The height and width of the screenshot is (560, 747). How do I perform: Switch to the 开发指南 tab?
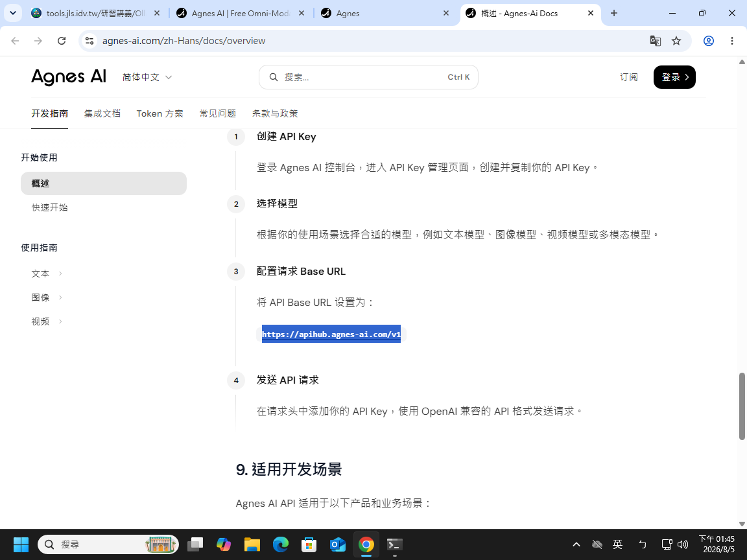point(49,113)
